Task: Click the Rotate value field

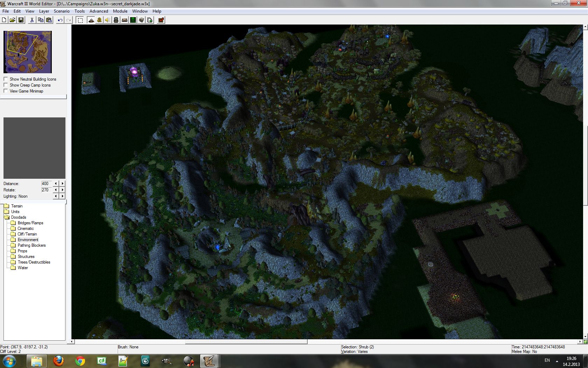Action: tap(46, 190)
